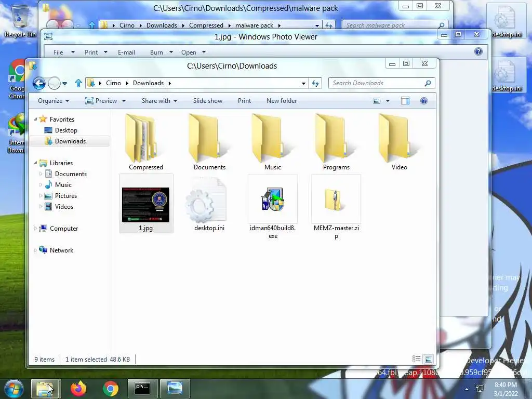The width and height of the screenshot is (532, 399).
Task: Open Recycle Bin on desktop
Action: coord(20,21)
